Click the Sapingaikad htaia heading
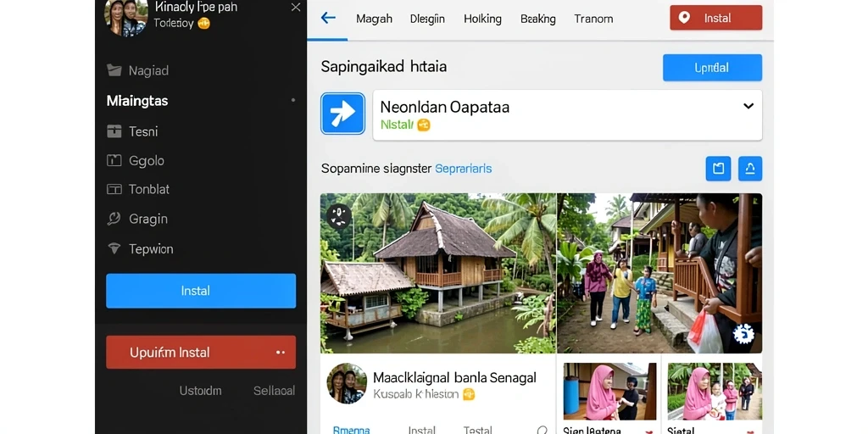This screenshot has width=868, height=434. click(x=384, y=67)
